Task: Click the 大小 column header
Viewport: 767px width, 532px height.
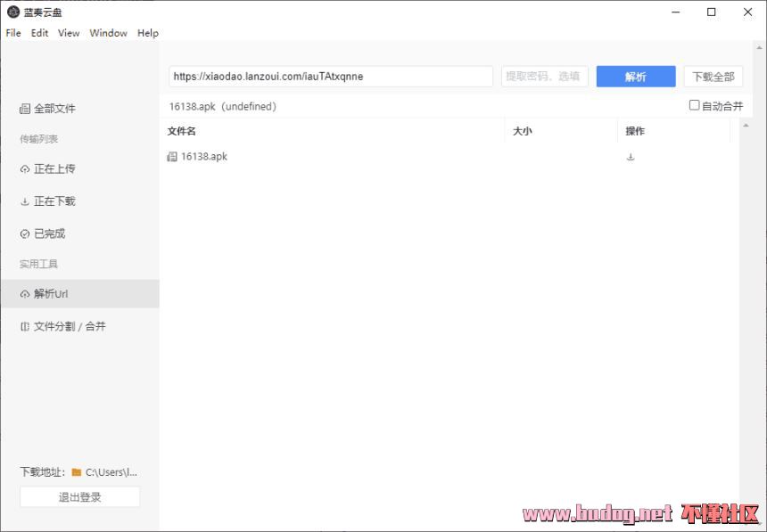Action: (x=522, y=131)
